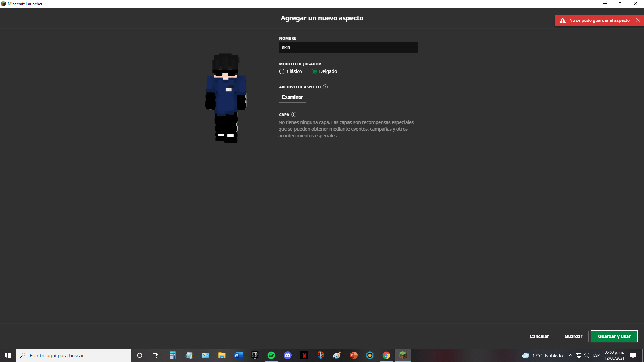Click the warning triangle icon in error banner
The height and width of the screenshot is (362, 644).
tap(562, 21)
